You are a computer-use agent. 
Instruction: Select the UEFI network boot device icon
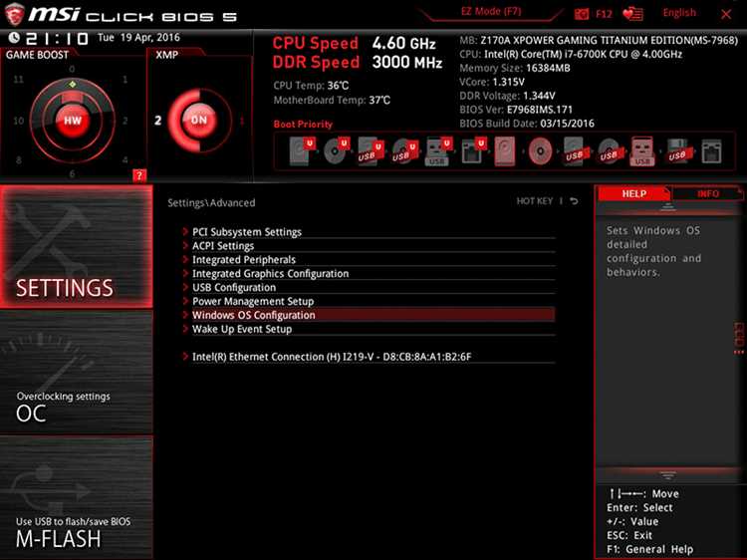(x=472, y=151)
